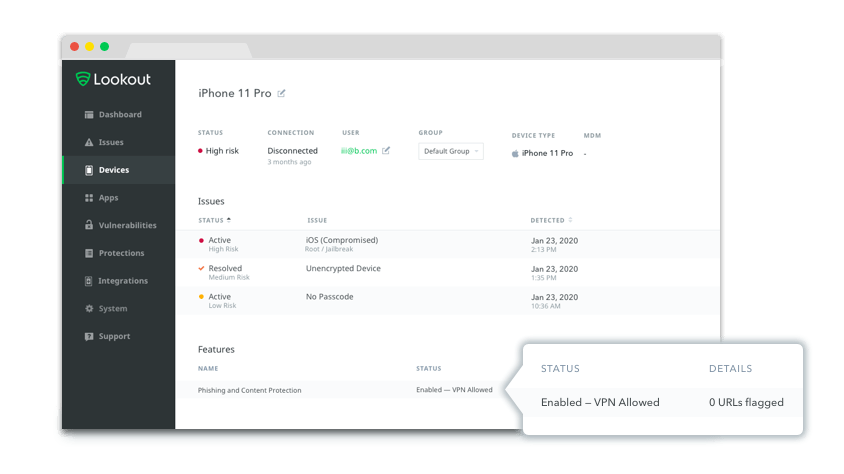
Task: Open the iii@b.com user link
Action: coord(358,151)
